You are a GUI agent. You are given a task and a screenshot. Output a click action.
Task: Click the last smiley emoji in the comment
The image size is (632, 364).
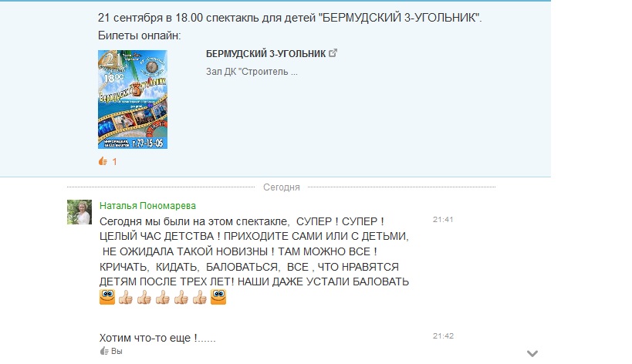[218, 297]
